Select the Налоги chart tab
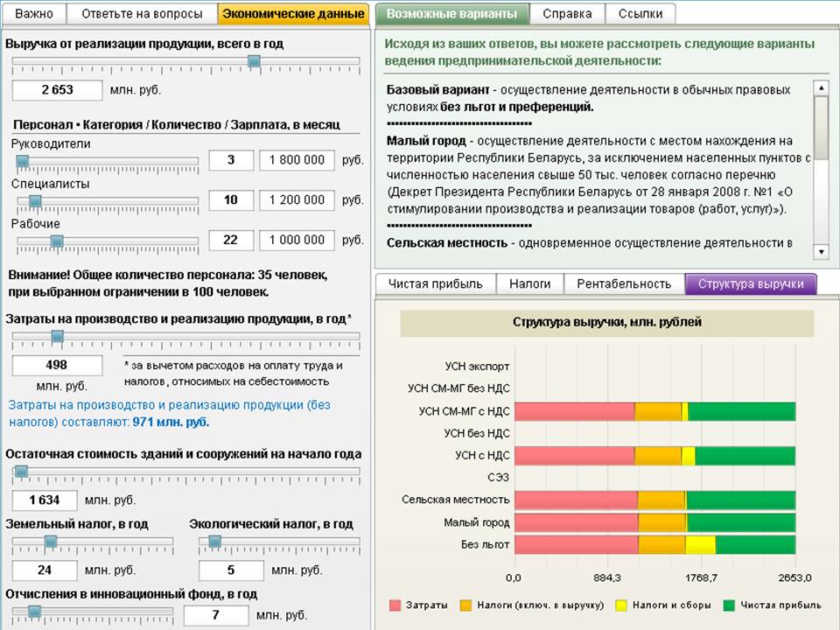840x630 pixels. (530, 283)
